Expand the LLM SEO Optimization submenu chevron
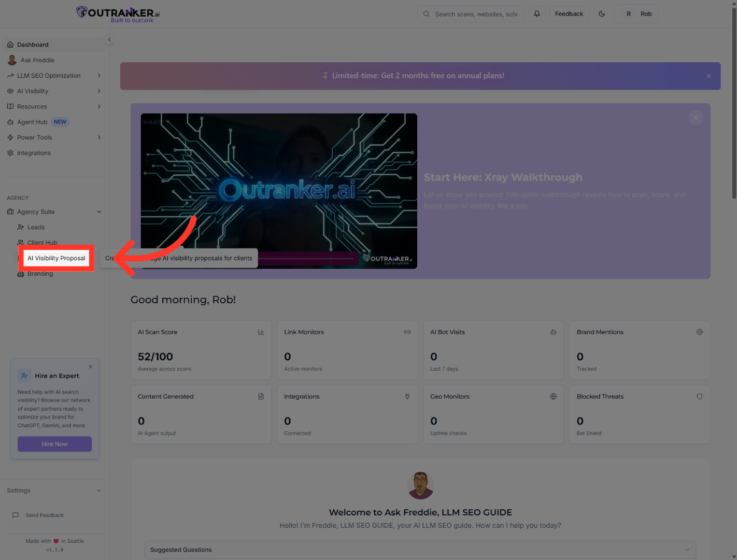The image size is (737, 560). point(99,76)
